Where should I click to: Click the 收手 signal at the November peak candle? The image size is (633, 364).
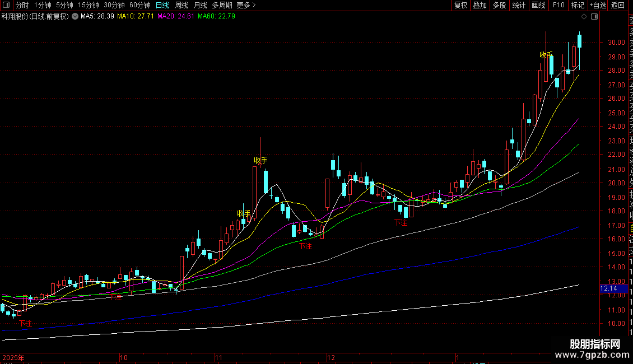click(x=260, y=160)
